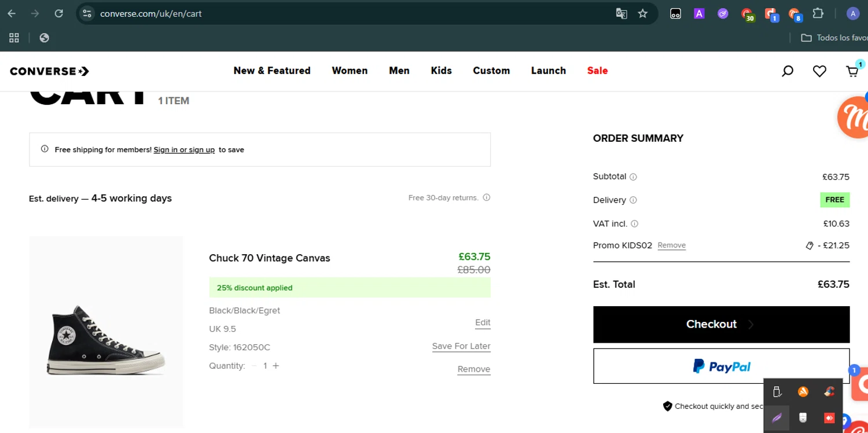Open the purple feather tray icon
This screenshot has height=433, width=868.
coord(777,417)
